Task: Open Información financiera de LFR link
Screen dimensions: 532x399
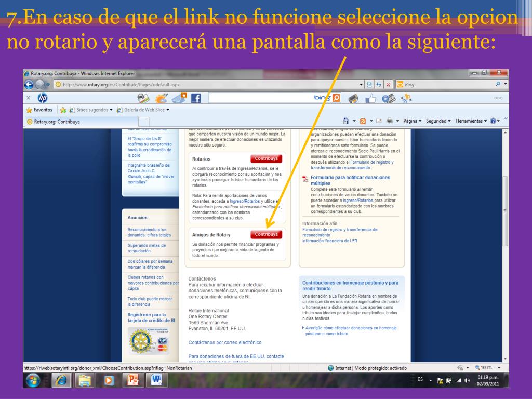Action: coord(330,241)
